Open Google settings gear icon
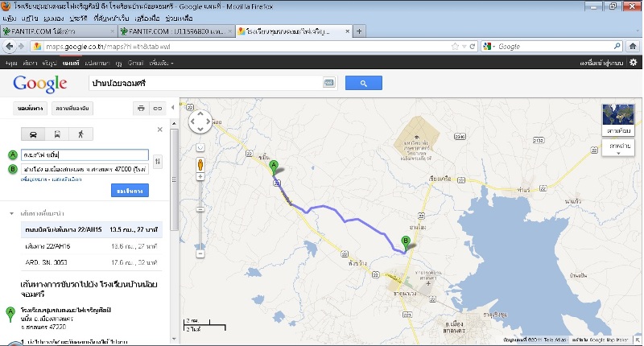Screen dimensions: 644x346 [634, 63]
